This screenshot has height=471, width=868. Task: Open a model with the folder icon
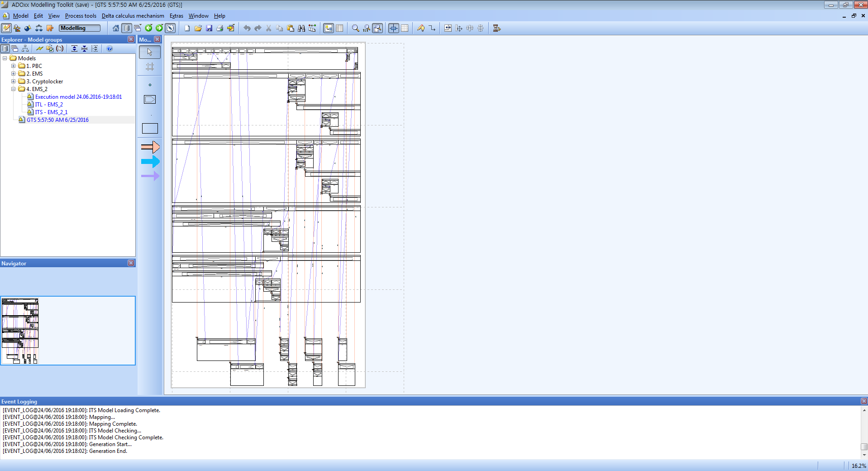coord(198,28)
